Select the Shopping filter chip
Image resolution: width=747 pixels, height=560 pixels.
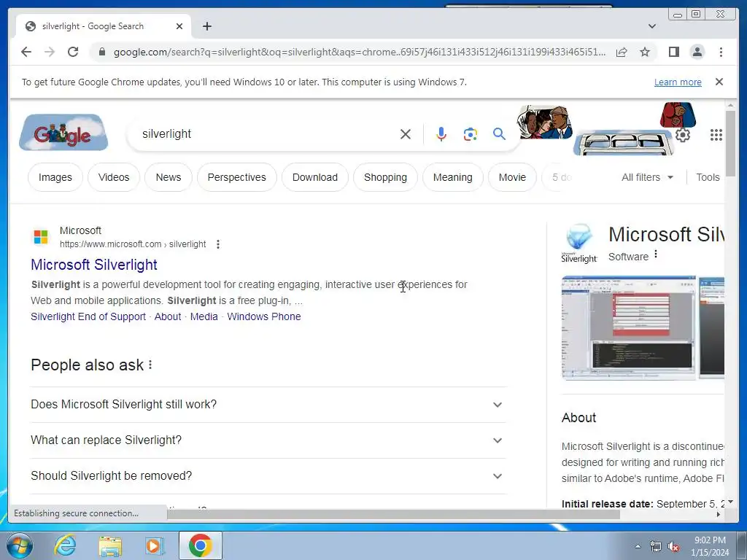[x=385, y=177]
